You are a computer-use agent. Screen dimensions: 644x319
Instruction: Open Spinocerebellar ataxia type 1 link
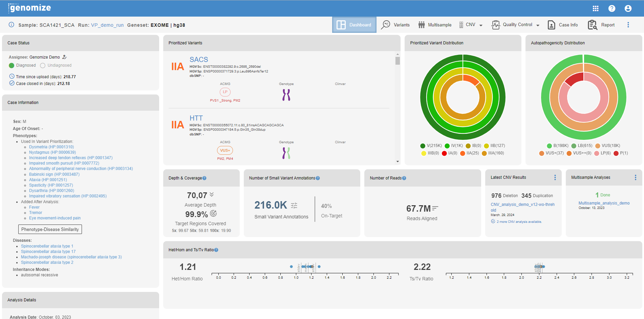(47, 246)
